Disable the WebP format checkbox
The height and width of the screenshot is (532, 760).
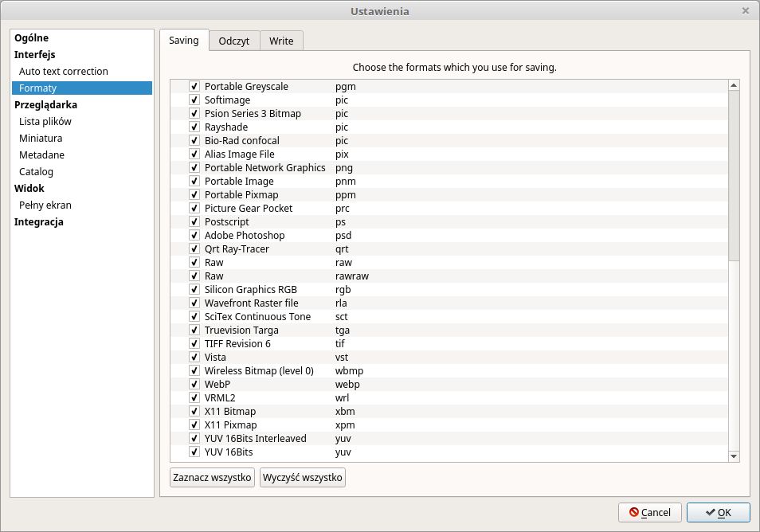(x=194, y=385)
